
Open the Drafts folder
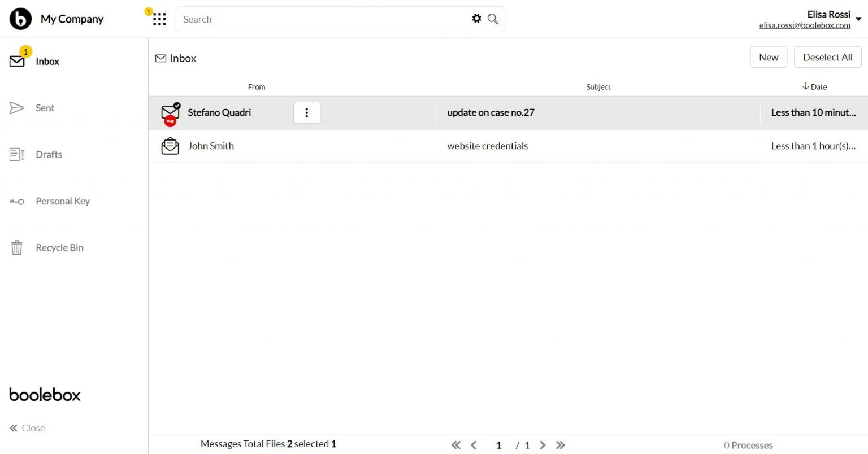pos(49,154)
